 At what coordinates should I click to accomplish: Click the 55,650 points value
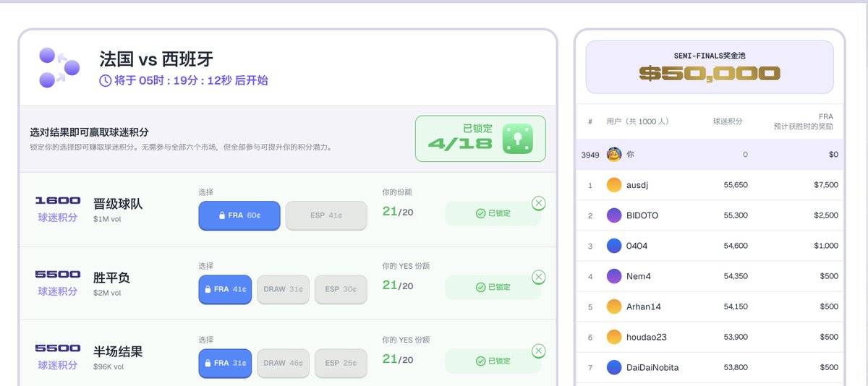point(736,185)
